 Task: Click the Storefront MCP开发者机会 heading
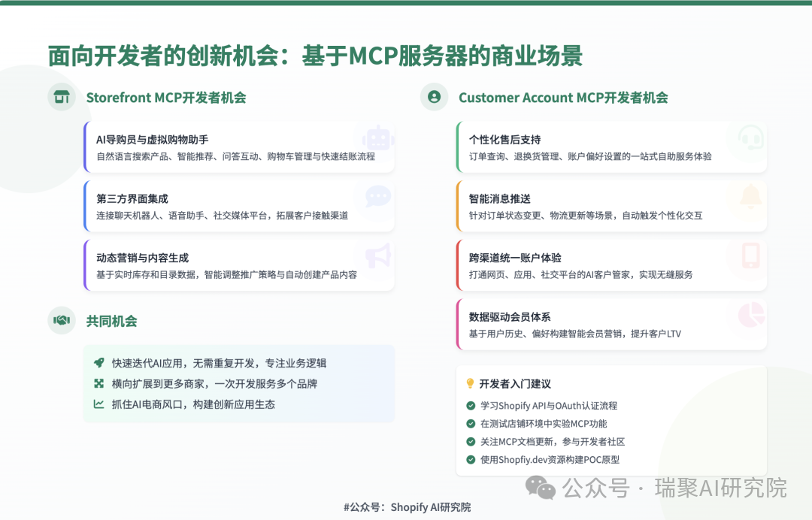(x=166, y=98)
